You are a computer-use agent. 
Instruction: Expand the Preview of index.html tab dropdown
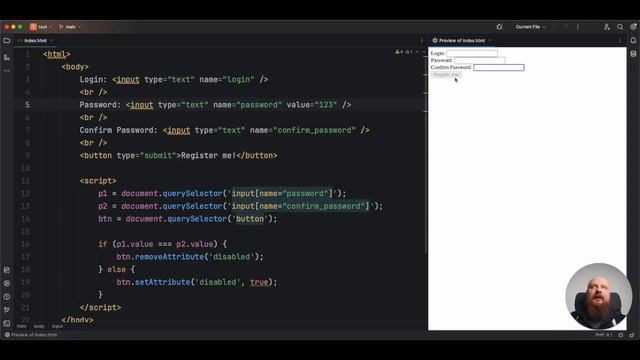point(490,40)
